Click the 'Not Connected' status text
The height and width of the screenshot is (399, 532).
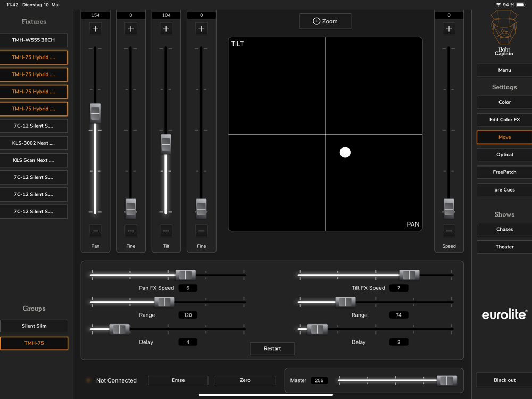(x=117, y=380)
